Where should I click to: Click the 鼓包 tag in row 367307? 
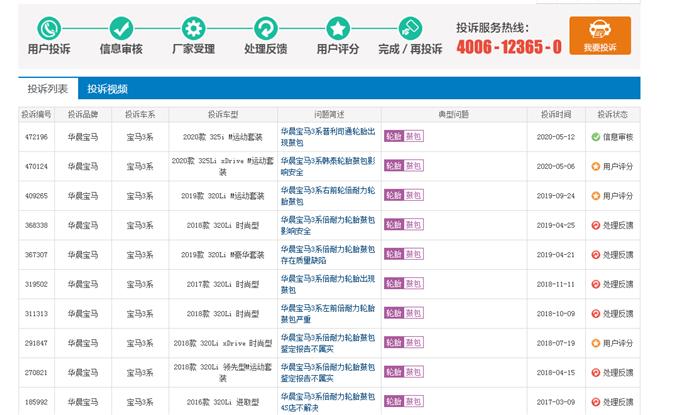coord(413,254)
